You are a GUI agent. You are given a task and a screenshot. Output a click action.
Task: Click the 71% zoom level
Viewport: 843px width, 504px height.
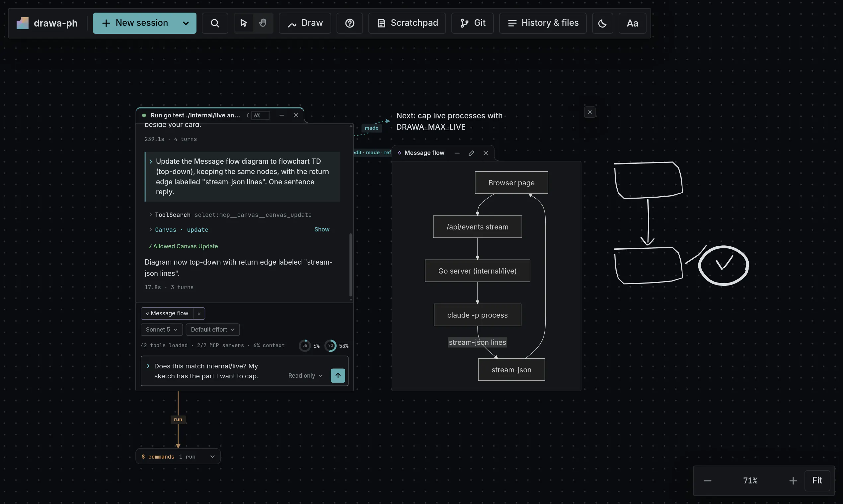pyautogui.click(x=750, y=480)
